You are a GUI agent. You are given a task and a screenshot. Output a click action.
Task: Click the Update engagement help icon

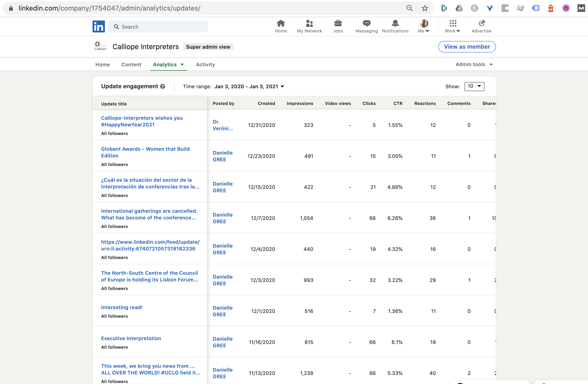coord(163,86)
